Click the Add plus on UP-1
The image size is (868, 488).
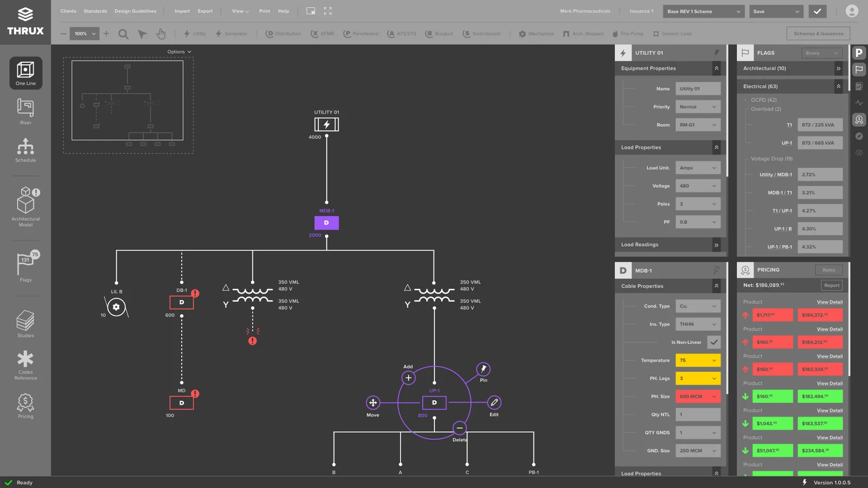(x=409, y=378)
